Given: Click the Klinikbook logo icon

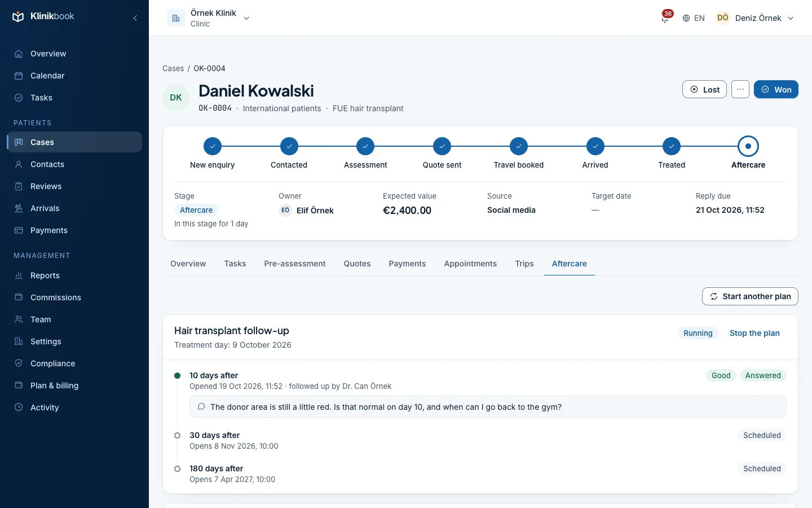Looking at the screenshot, I should point(18,16).
